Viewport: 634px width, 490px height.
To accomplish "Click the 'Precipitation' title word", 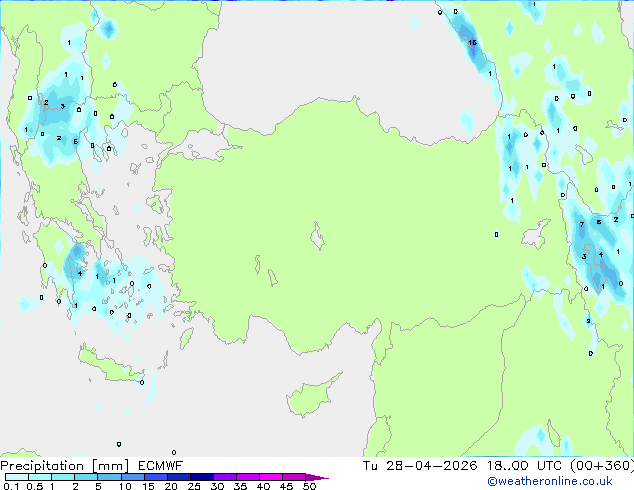I will click(x=42, y=466).
